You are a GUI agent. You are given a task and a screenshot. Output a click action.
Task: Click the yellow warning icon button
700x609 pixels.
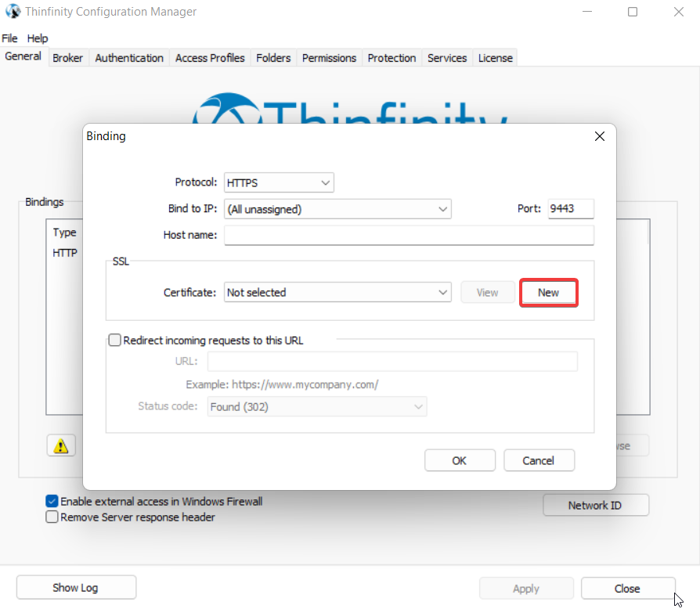61,445
